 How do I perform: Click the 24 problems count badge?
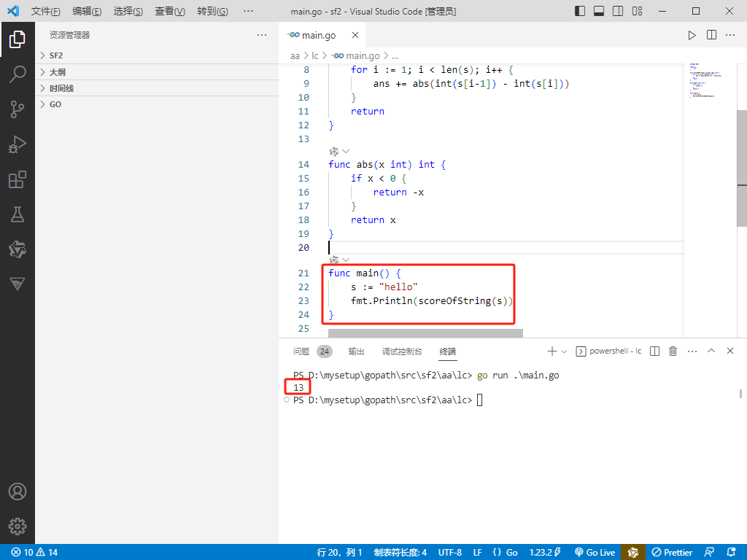[325, 351]
